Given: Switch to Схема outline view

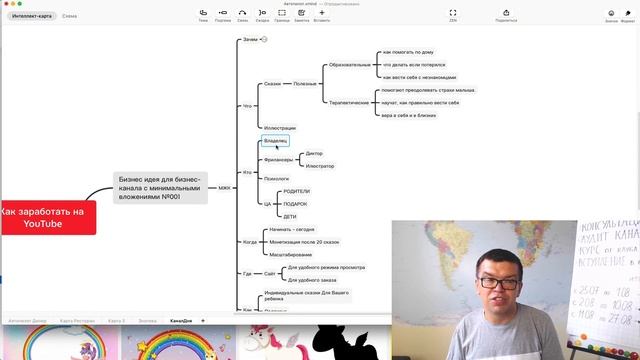Looking at the screenshot, I should 69,16.
